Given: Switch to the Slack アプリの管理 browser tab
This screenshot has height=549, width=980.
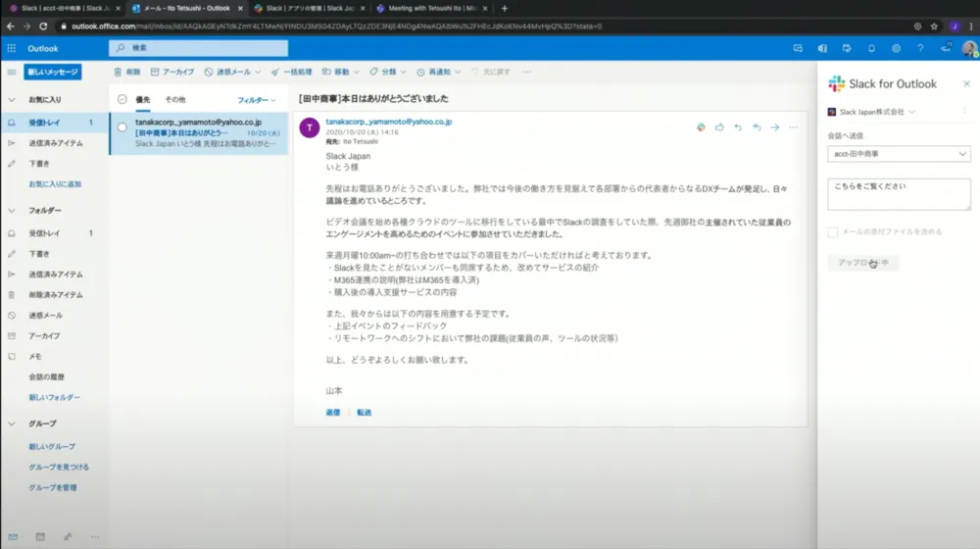Looking at the screenshot, I should point(310,8).
